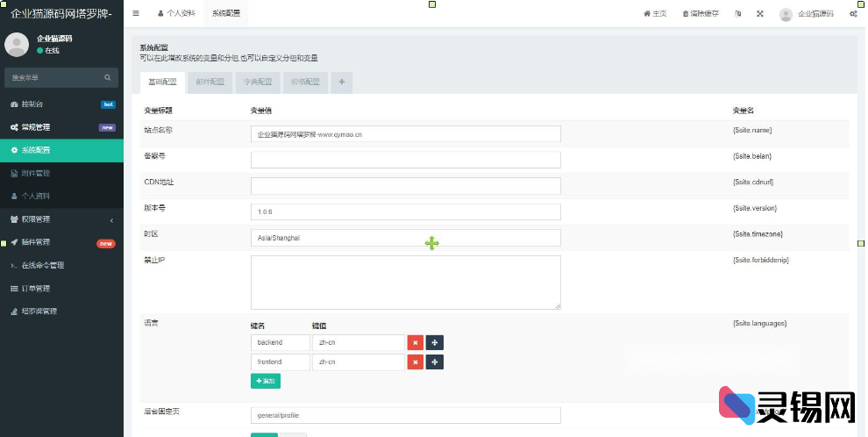The image size is (868, 437).
Task: Click the 版本号 input showing 1.0.6
Action: point(406,211)
